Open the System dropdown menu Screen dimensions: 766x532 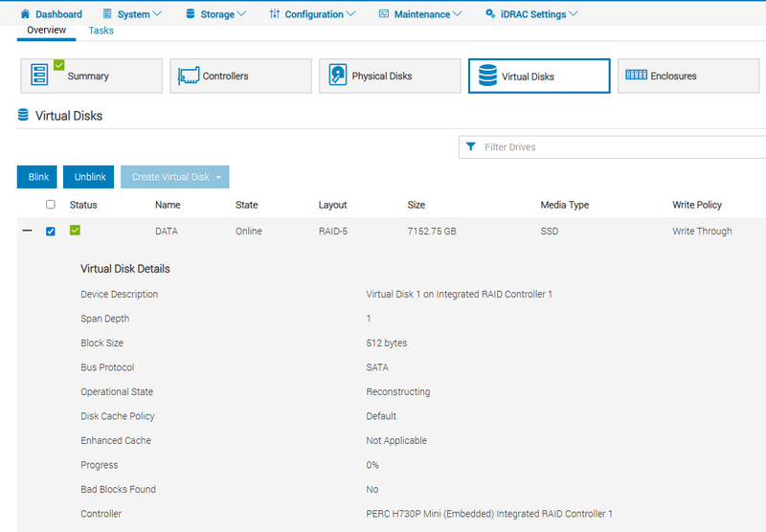(x=140, y=14)
